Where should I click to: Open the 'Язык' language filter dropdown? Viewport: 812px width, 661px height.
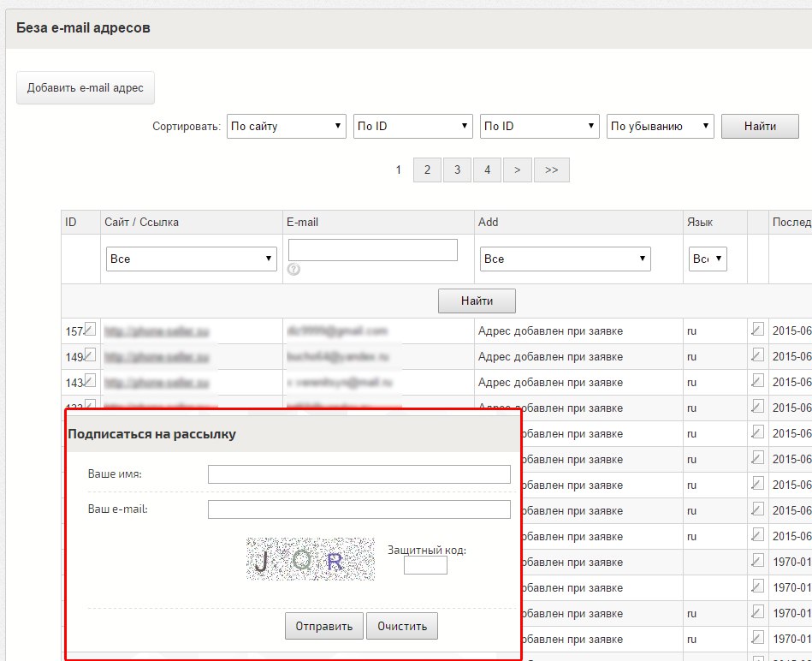708,259
